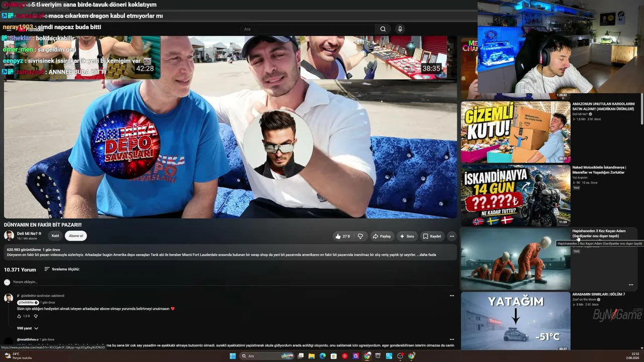Open File Explorer from the taskbar

[x=311, y=356]
